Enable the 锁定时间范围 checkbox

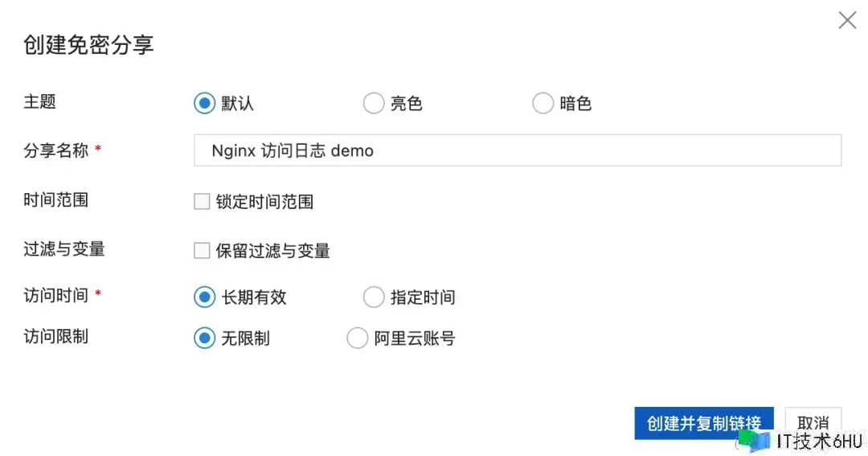click(202, 202)
